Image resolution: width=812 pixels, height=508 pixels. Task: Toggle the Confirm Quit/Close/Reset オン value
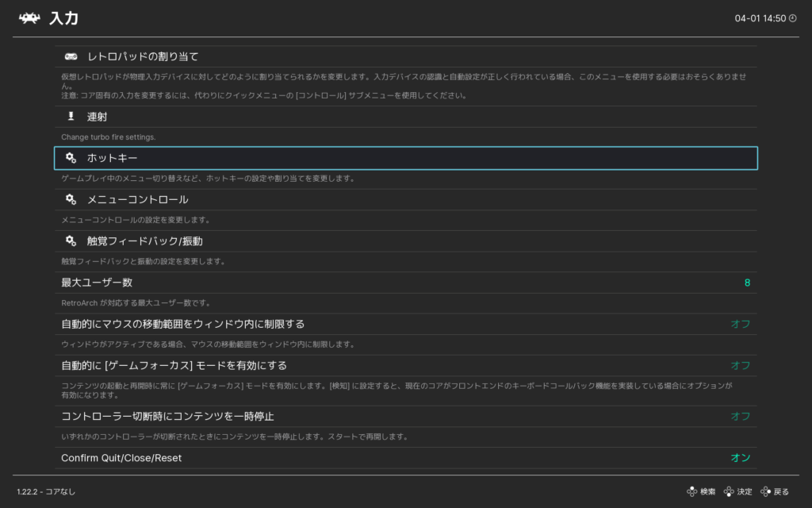[x=740, y=458]
